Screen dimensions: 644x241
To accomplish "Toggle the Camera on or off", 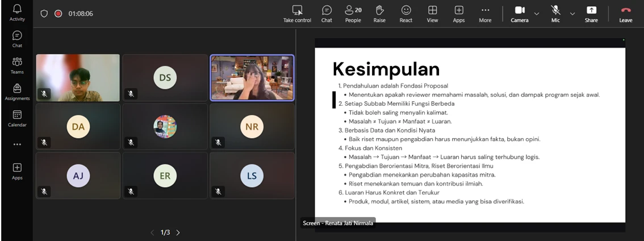I will 519,14.
